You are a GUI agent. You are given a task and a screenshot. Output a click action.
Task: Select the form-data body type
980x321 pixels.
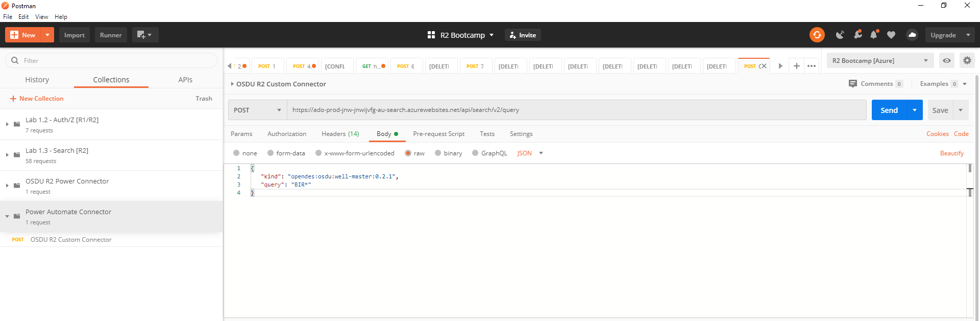click(x=271, y=153)
